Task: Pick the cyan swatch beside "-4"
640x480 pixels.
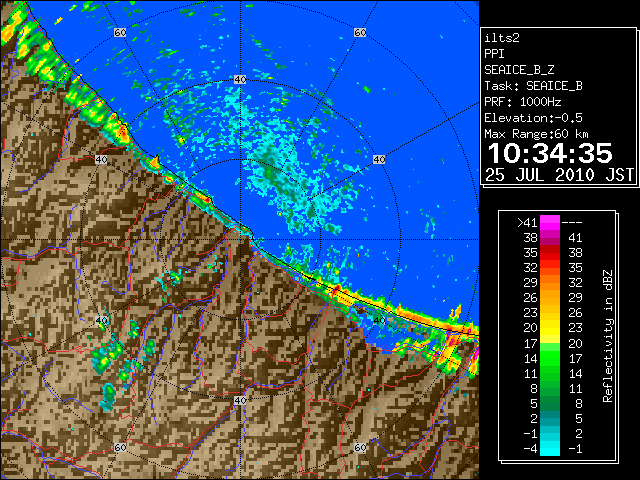Action: coord(550,449)
